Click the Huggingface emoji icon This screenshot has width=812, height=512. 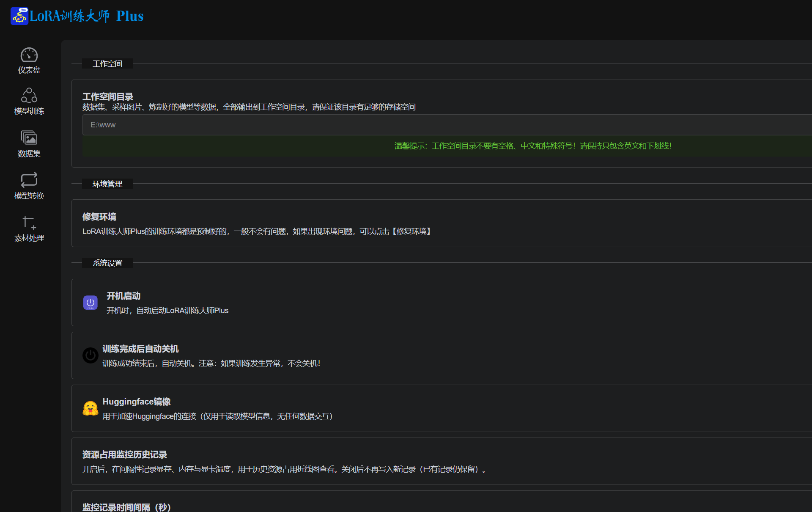91,408
